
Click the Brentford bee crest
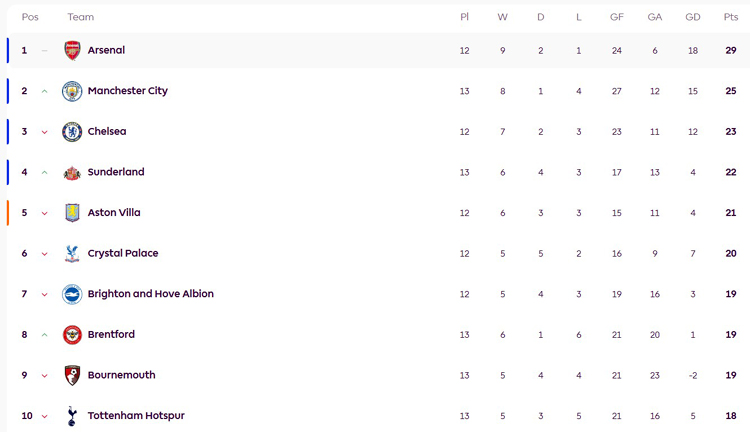tap(72, 335)
